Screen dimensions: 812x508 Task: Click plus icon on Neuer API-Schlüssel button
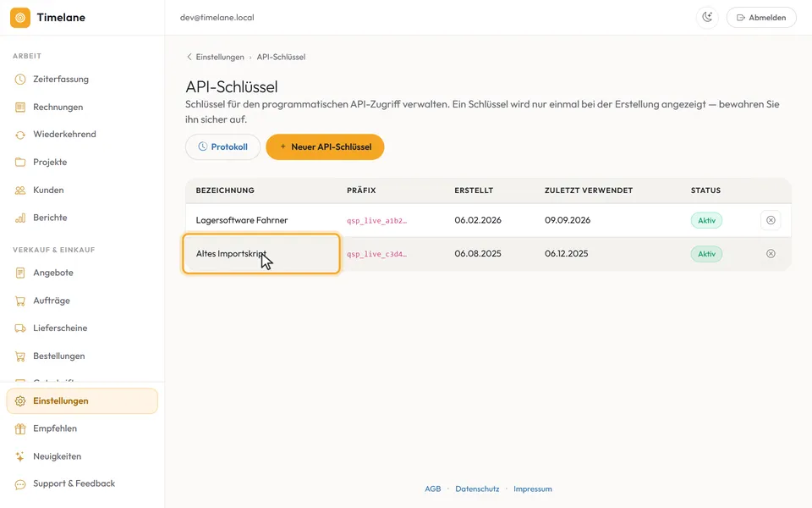tap(283, 147)
